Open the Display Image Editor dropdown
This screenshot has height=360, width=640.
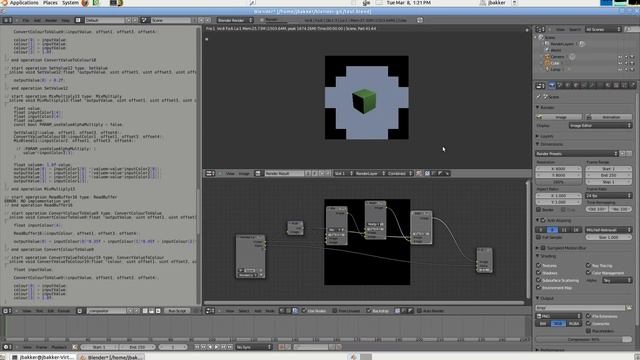[600, 126]
